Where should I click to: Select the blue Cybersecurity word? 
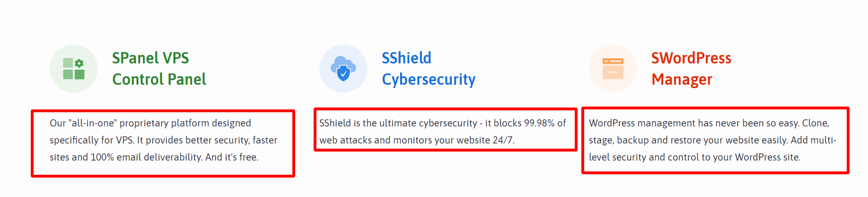point(429,80)
